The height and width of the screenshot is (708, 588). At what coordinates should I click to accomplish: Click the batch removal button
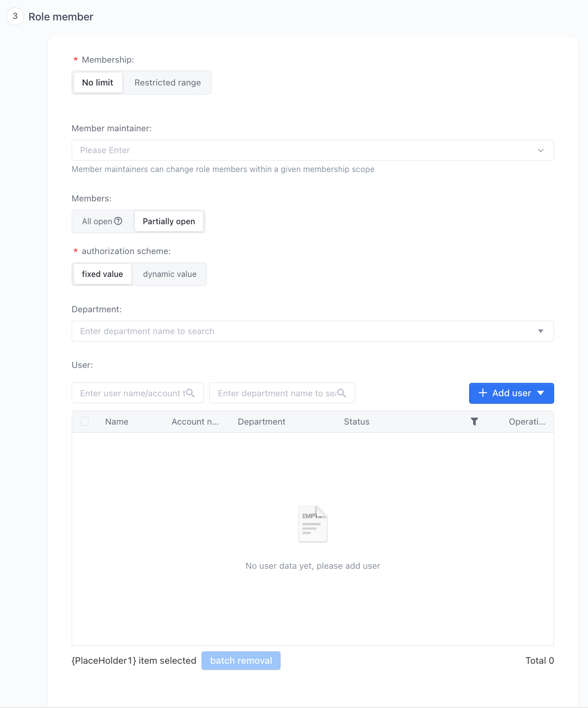point(241,660)
